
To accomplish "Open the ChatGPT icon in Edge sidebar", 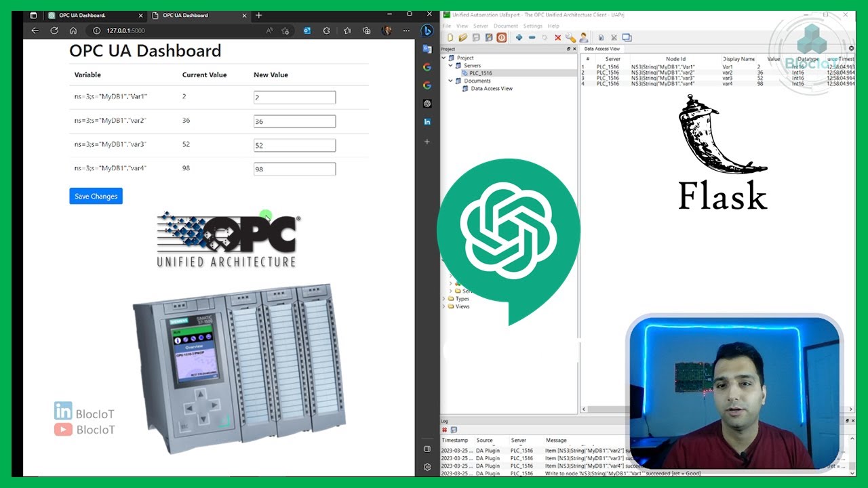I will coord(427,104).
